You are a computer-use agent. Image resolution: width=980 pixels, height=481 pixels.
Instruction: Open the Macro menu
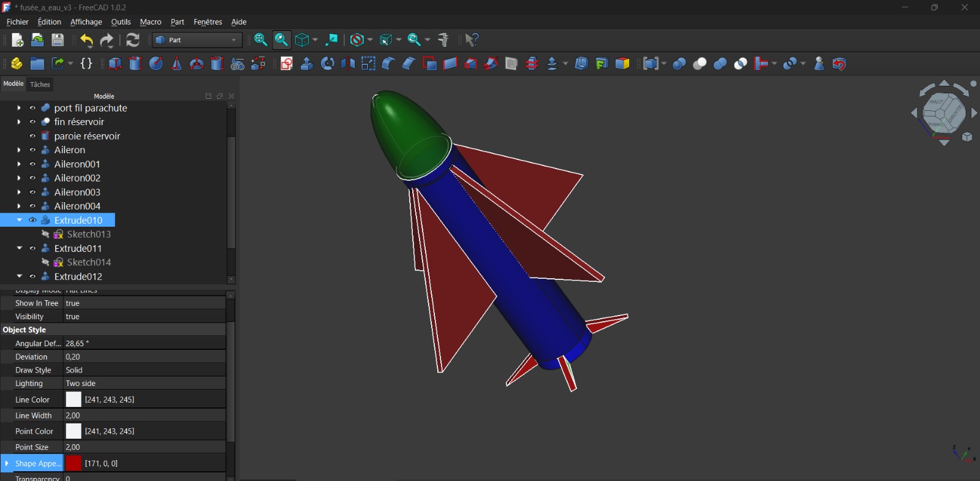tap(151, 22)
